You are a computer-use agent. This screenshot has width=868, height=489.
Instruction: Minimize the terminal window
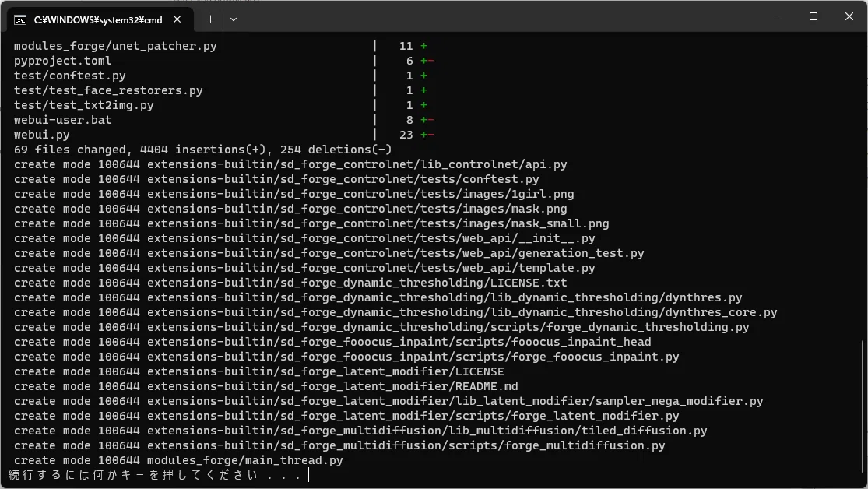point(778,16)
